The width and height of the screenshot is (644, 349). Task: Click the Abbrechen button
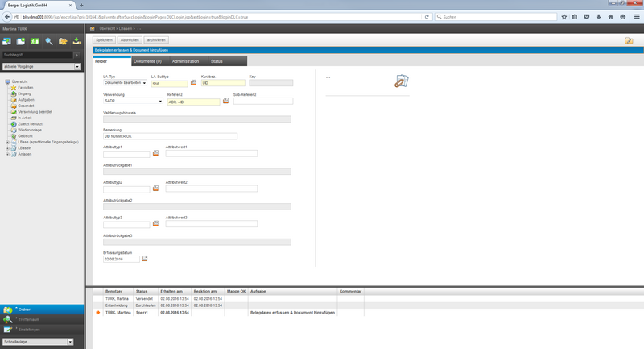click(x=130, y=39)
